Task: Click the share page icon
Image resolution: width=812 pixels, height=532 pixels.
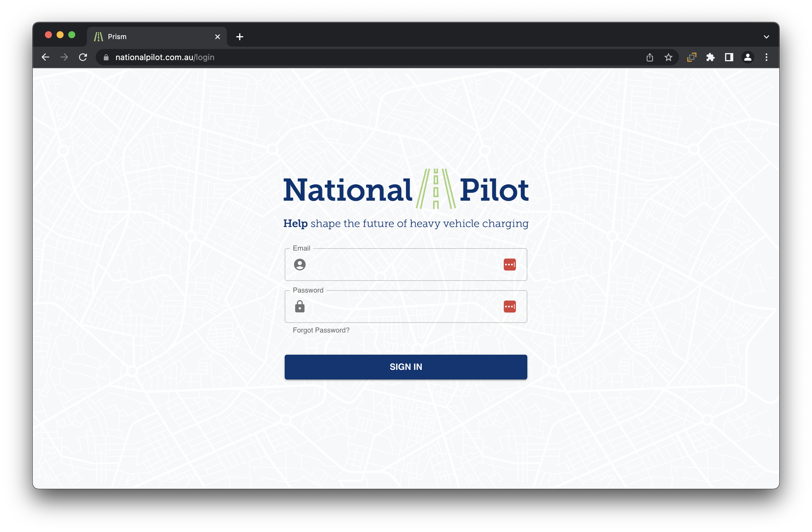Action: 650,57
